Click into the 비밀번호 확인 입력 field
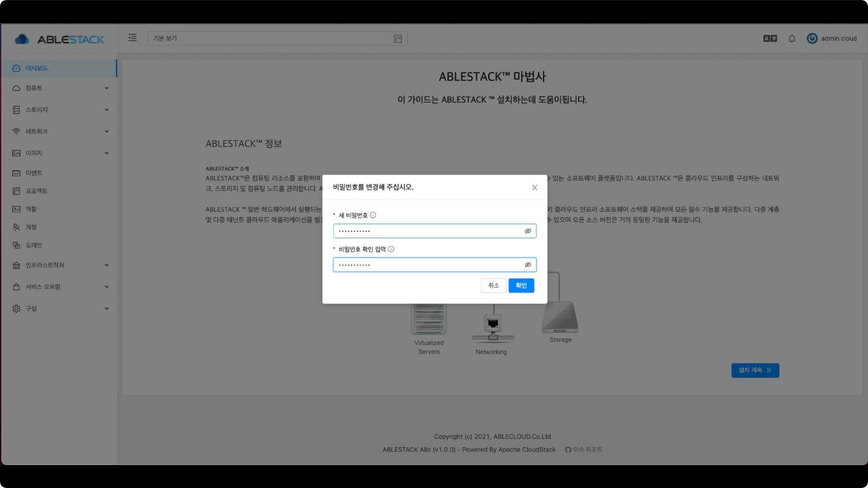Image resolution: width=868 pixels, height=488 pixels. [x=435, y=264]
